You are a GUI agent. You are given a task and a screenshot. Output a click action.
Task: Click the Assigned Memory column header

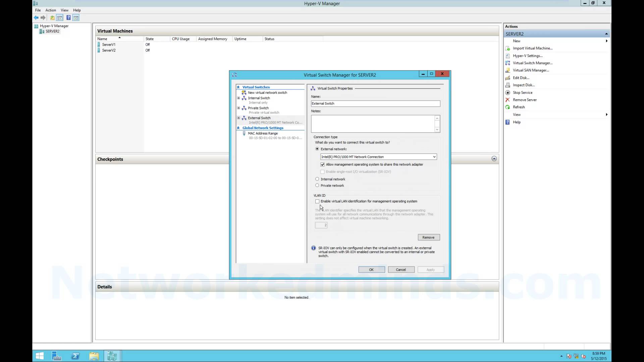(214, 39)
